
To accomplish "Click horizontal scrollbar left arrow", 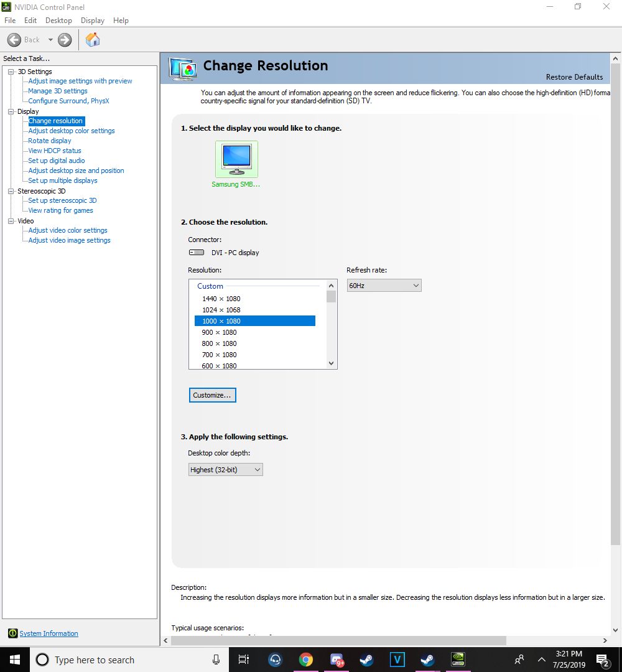I will [x=166, y=641].
